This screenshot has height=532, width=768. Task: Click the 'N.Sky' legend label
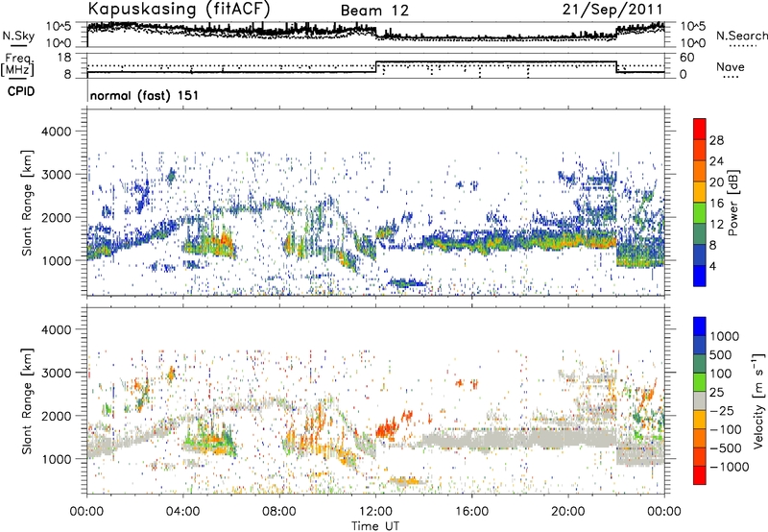(18, 36)
